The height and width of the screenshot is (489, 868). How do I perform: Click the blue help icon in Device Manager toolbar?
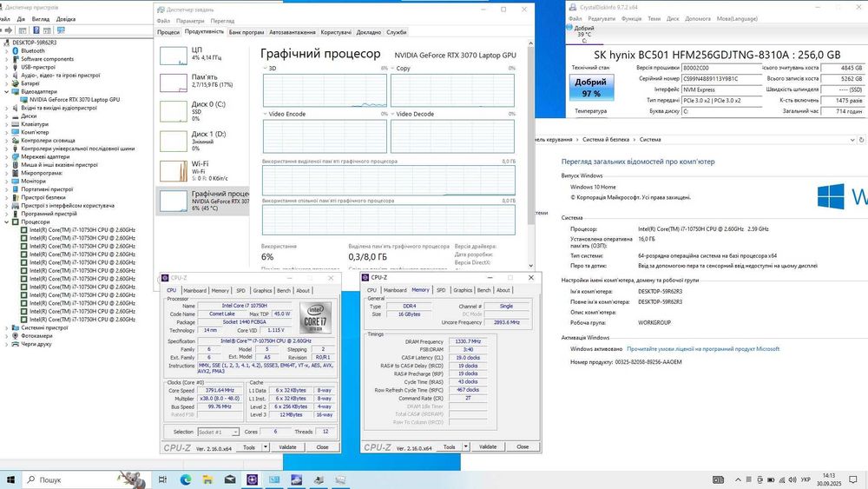[x=36, y=30]
